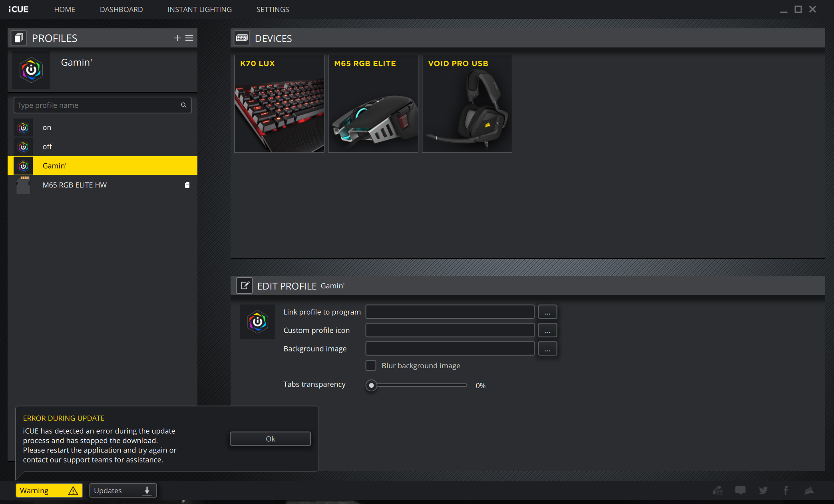The height and width of the screenshot is (504, 834).
Task: Browse for background image file
Action: [x=547, y=349]
